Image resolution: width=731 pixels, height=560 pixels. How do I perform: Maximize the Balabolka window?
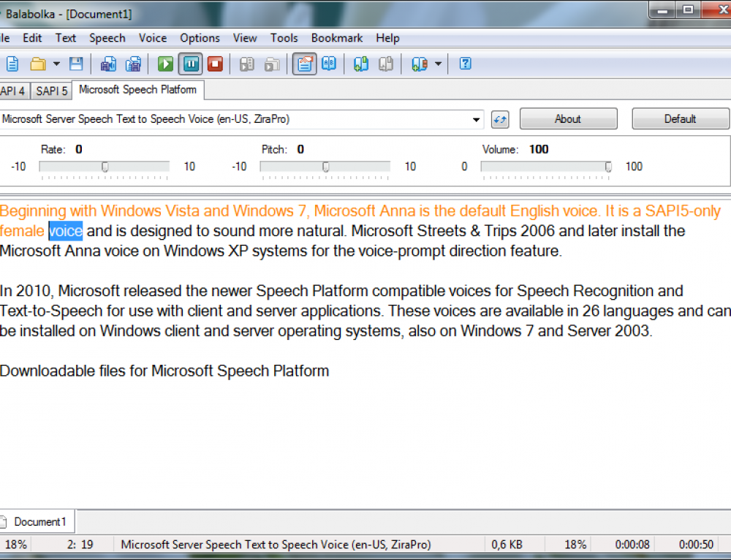click(688, 10)
